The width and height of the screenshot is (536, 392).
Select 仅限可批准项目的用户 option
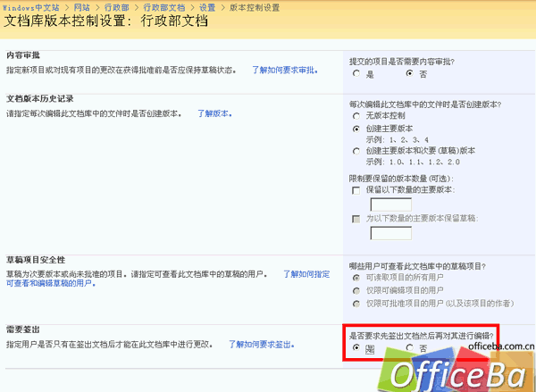coord(356,304)
